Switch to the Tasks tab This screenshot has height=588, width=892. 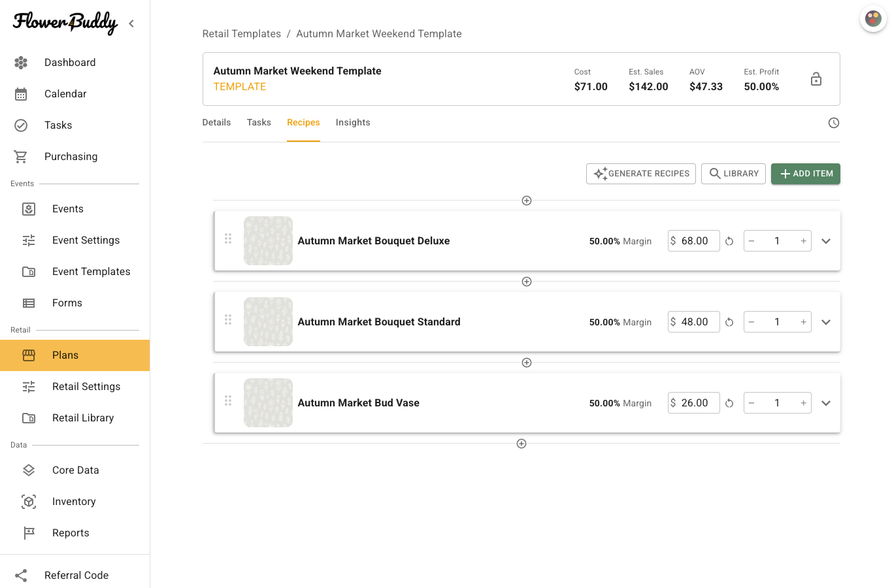[259, 123]
